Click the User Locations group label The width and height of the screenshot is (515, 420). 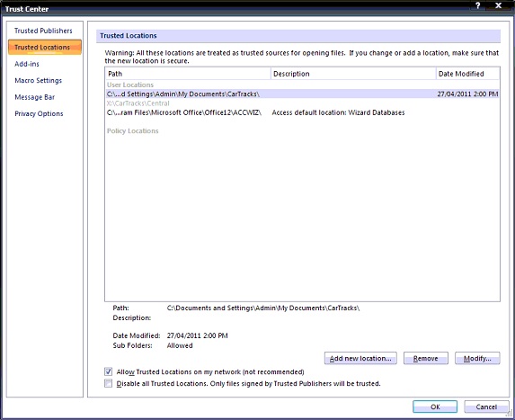click(x=130, y=85)
